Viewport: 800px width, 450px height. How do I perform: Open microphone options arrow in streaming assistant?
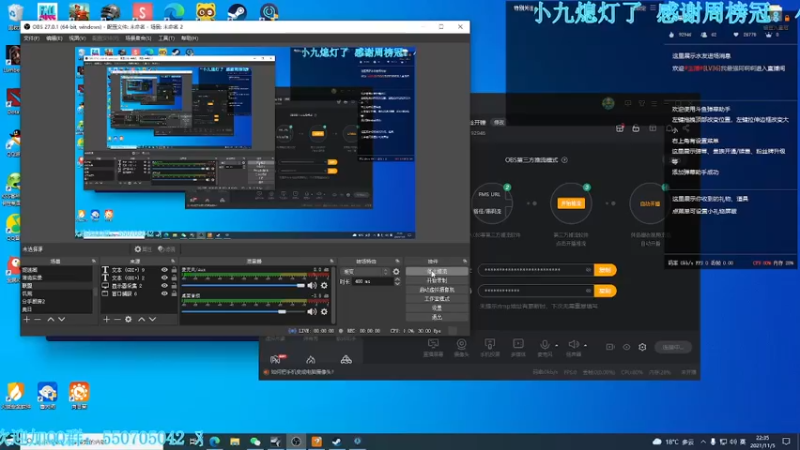coord(556,345)
